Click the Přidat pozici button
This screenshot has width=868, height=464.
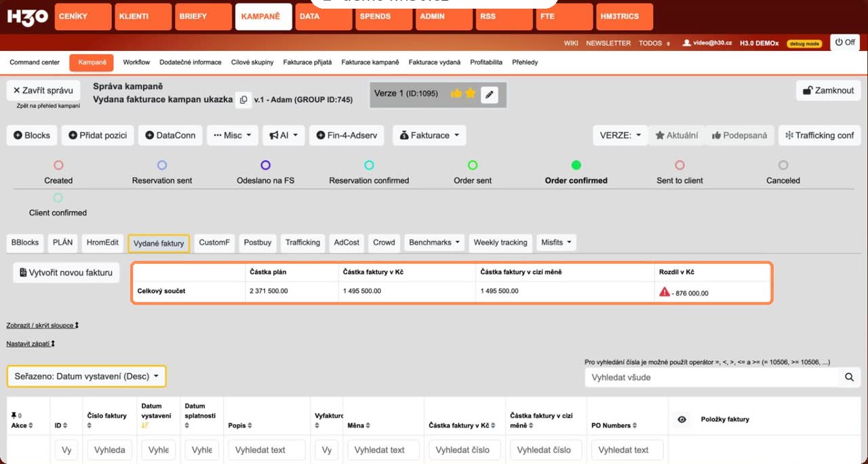tap(98, 135)
